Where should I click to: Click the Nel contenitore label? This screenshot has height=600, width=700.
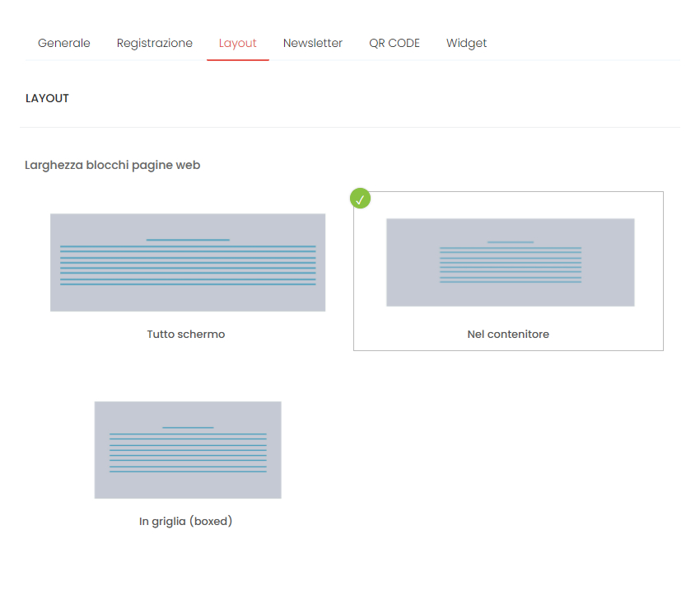pyautogui.click(x=508, y=335)
